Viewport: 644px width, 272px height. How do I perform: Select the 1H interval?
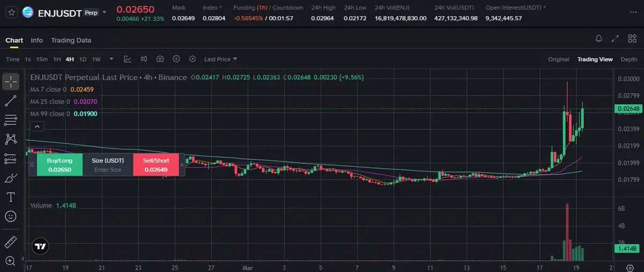click(x=57, y=59)
